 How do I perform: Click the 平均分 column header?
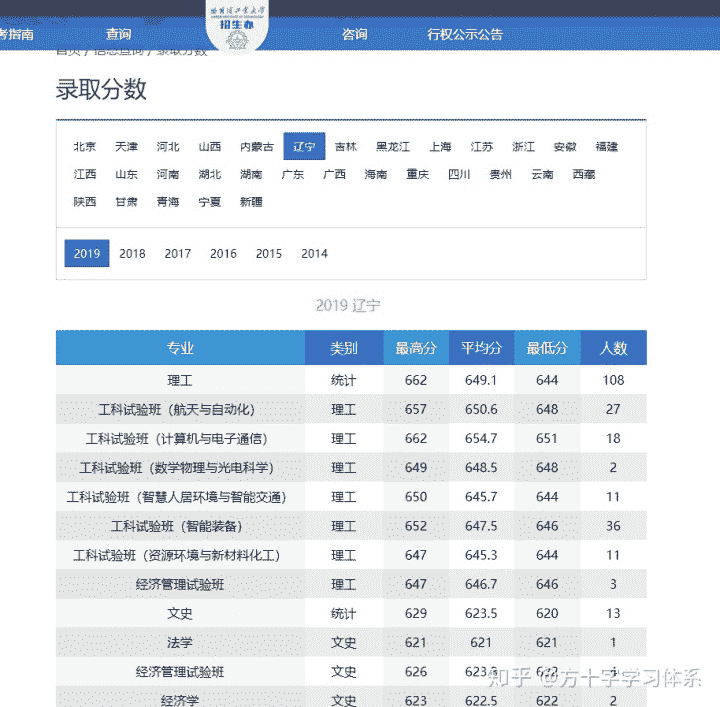tap(481, 348)
